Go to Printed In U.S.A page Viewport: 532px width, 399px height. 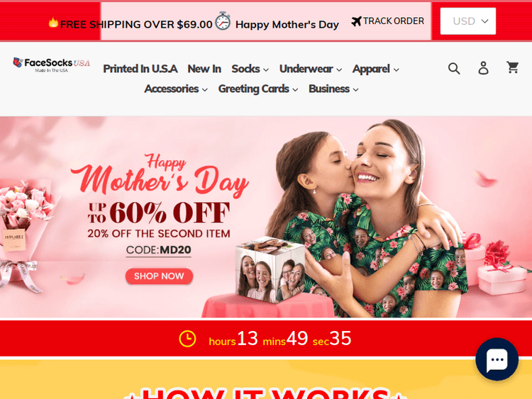coord(140,69)
